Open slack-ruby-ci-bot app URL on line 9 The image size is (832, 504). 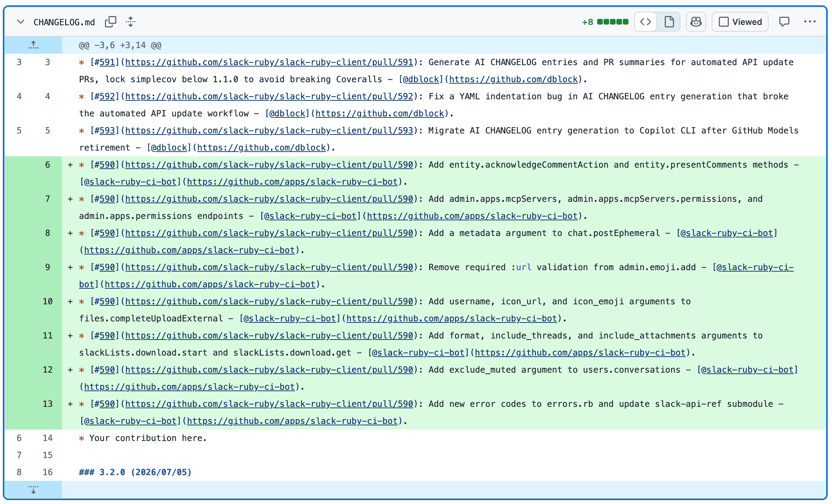click(210, 284)
